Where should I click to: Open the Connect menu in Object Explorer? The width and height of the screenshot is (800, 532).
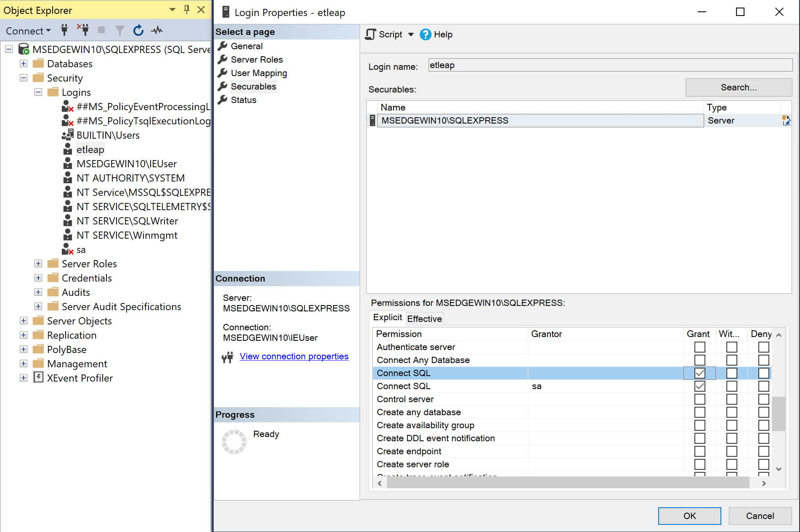27,30
